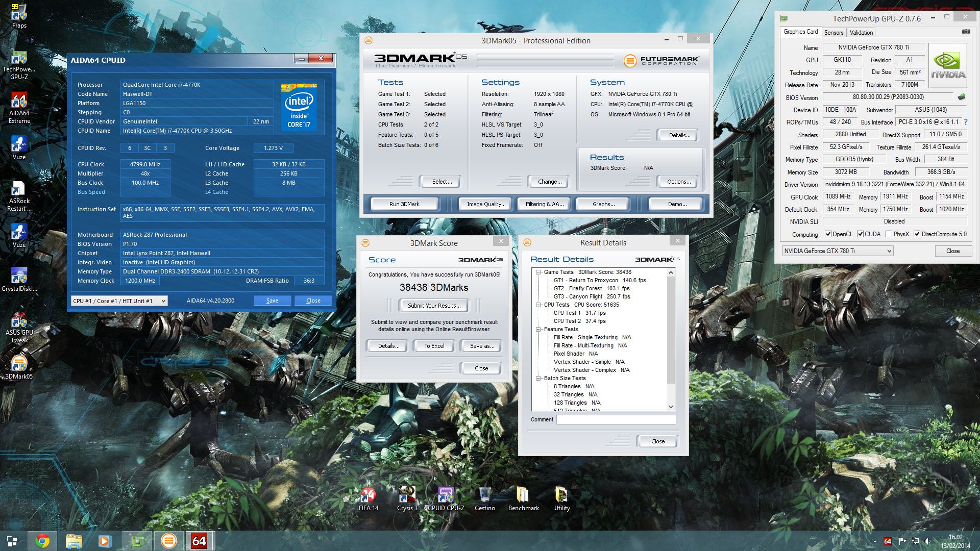Image resolution: width=980 pixels, height=551 pixels.
Task: Click the Bus Interface question mark in GPU-Z
Action: 966,122
